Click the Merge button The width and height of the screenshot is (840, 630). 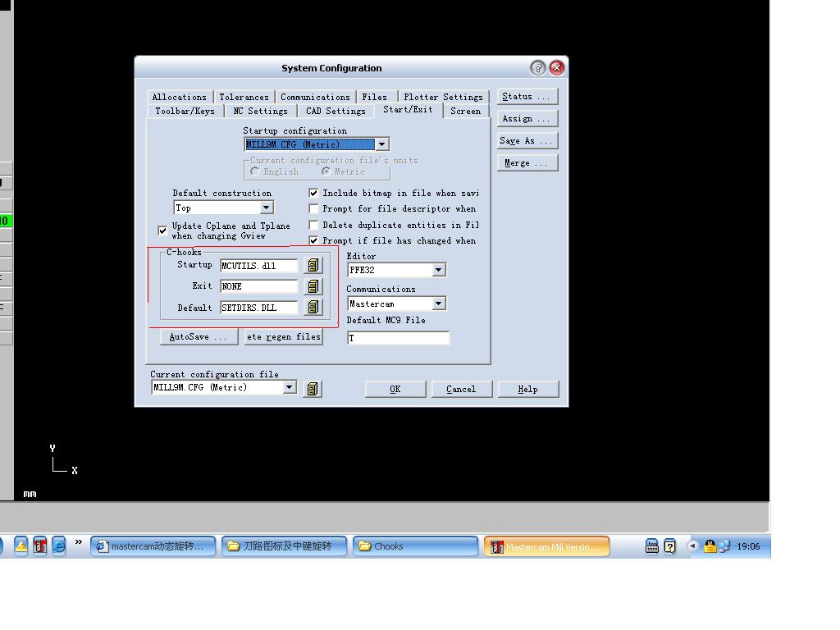[527, 162]
